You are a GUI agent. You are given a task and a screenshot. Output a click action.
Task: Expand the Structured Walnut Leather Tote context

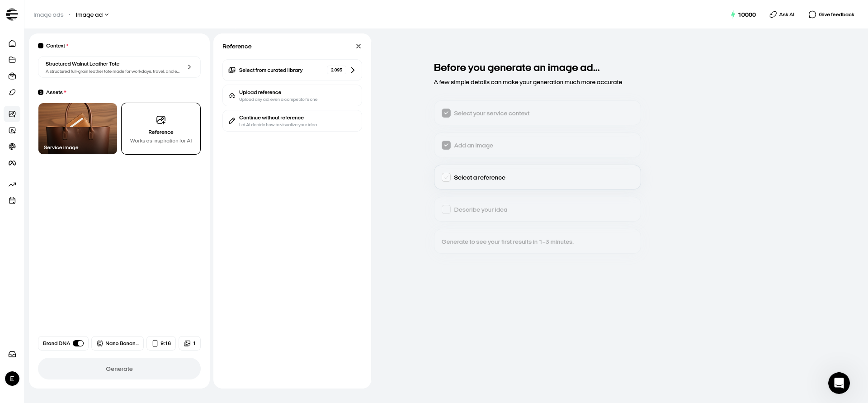119,67
